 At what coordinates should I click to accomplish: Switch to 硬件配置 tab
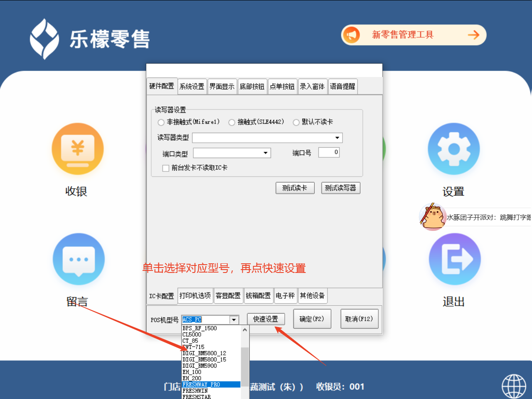point(162,86)
